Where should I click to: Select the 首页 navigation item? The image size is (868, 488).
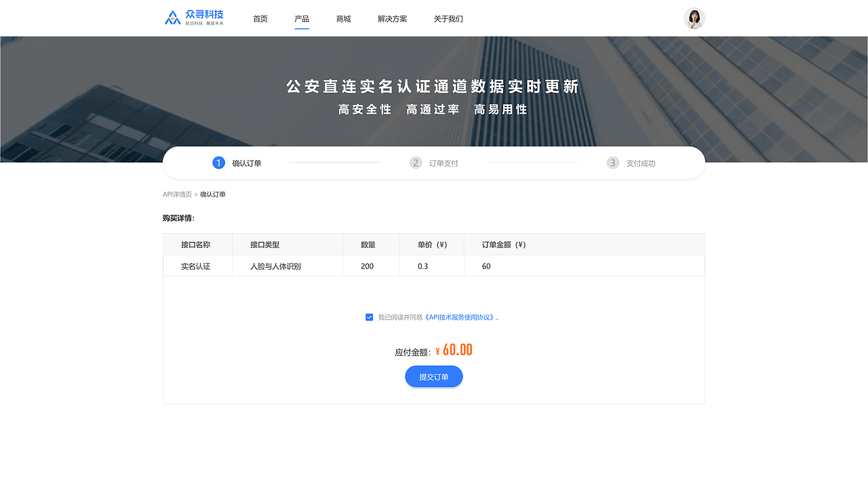click(x=260, y=19)
